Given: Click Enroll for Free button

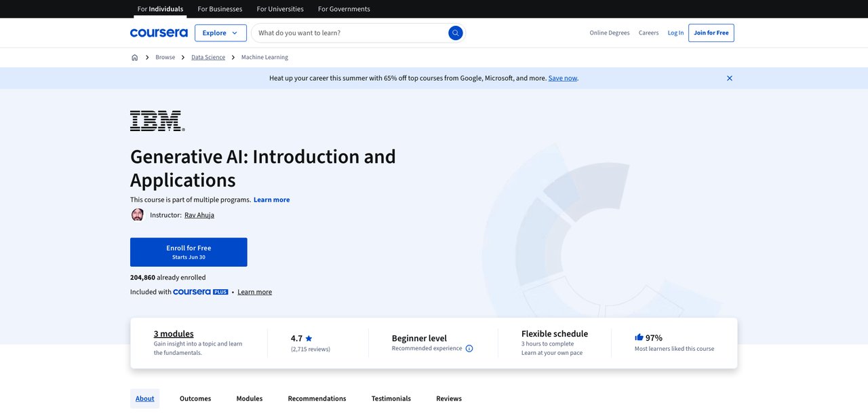Looking at the screenshot, I should [x=189, y=252].
